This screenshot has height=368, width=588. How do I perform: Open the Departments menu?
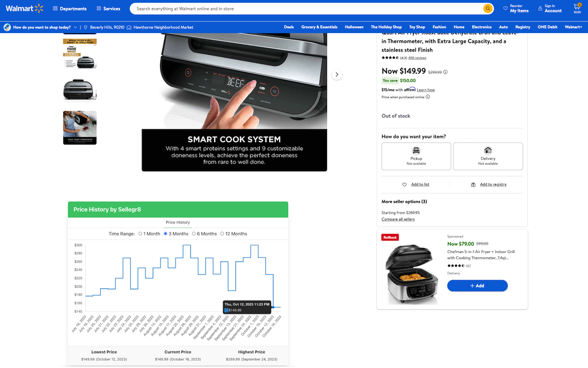(x=70, y=9)
